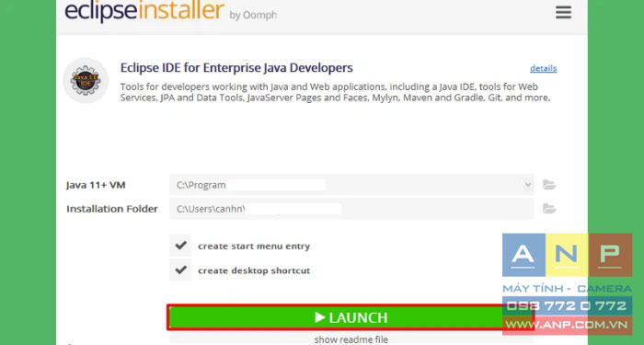Click the eclipseinstaller logo title
This screenshot has height=345, width=644.
coord(144,11)
